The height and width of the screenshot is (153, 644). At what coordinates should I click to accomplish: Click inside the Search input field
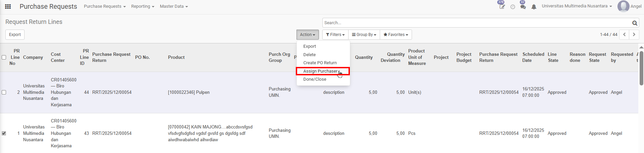click(477, 23)
